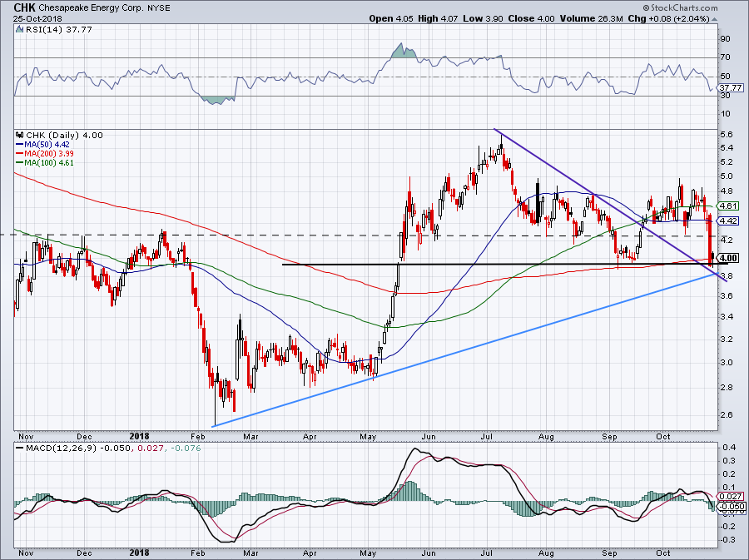Click the RSI indicator icon beside RSI(14)
The height and width of the screenshot is (560, 749).
(20, 30)
